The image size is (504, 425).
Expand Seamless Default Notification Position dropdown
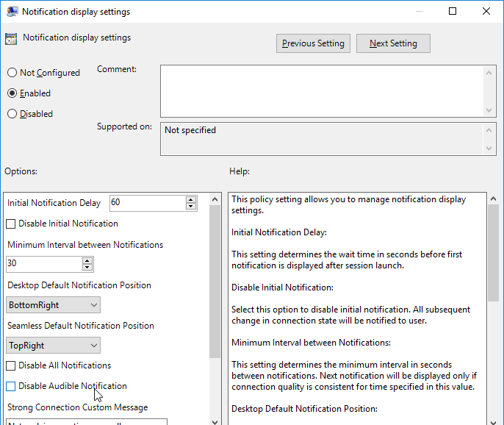pos(53,346)
